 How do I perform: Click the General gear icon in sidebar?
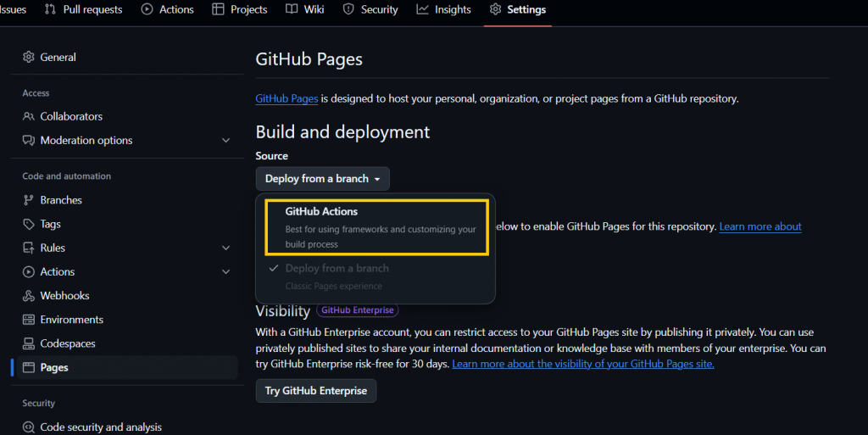[28, 57]
